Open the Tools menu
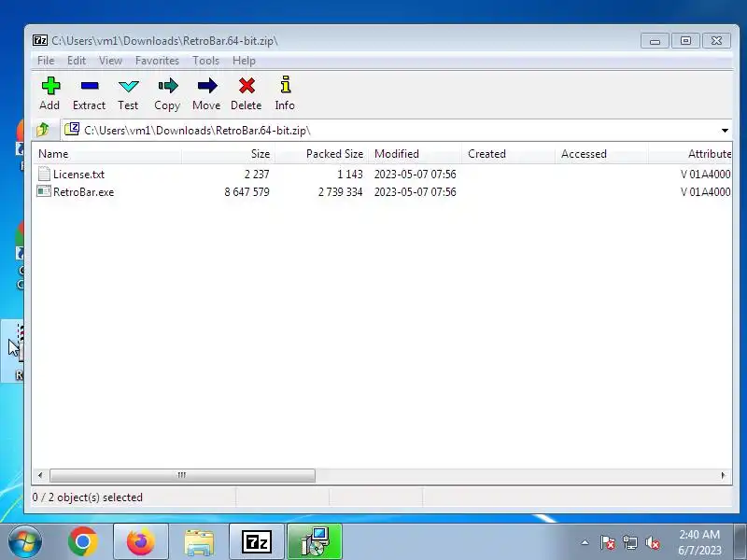Image resolution: width=747 pixels, height=560 pixels. (x=205, y=61)
